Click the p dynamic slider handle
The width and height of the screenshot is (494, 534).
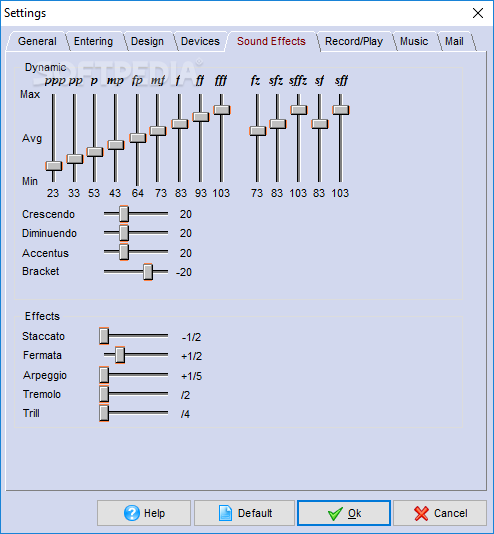(95, 152)
